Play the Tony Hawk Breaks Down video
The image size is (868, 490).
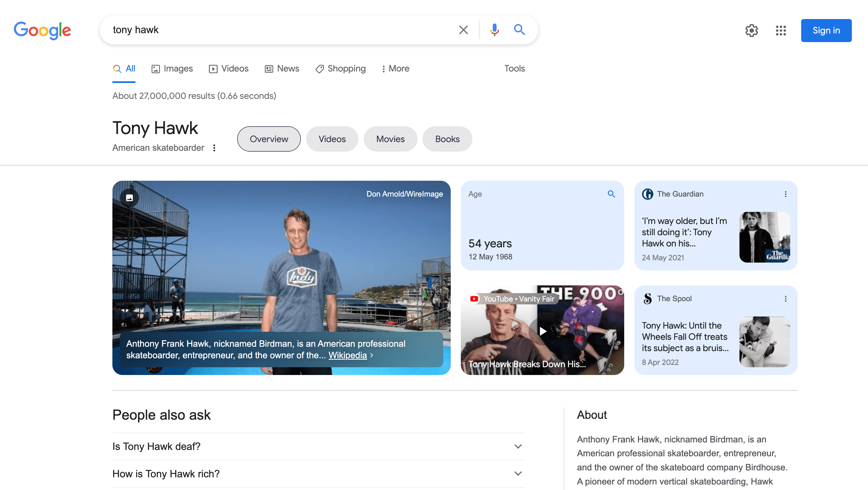tap(542, 331)
